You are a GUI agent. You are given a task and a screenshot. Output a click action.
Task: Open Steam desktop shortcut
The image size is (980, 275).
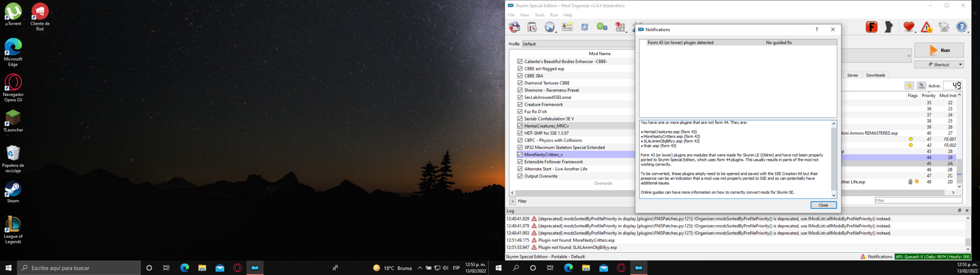pos(13,191)
